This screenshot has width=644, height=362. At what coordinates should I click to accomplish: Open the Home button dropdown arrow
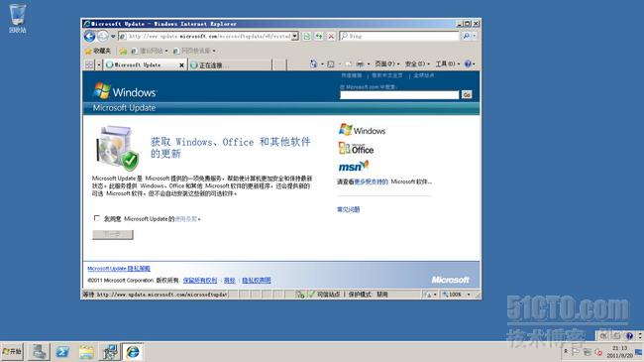click(x=322, y=64)
